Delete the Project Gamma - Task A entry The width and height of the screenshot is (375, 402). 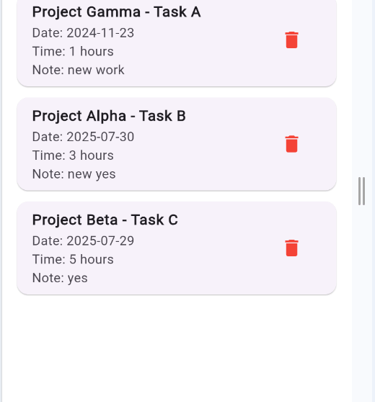point(292,40)
